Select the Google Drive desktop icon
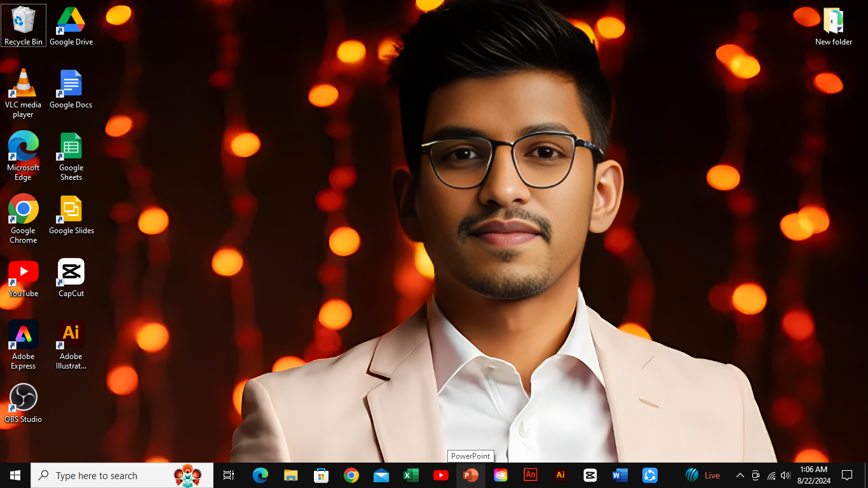The image size is (868, 488). click(71, 26)
